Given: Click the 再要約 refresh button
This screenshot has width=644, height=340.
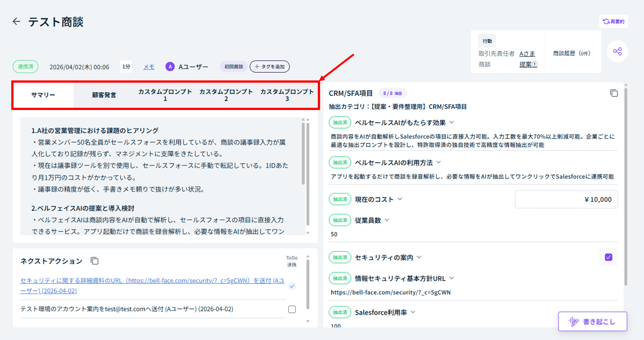Looking at the screenshot, I should click(x=613, y=22).
